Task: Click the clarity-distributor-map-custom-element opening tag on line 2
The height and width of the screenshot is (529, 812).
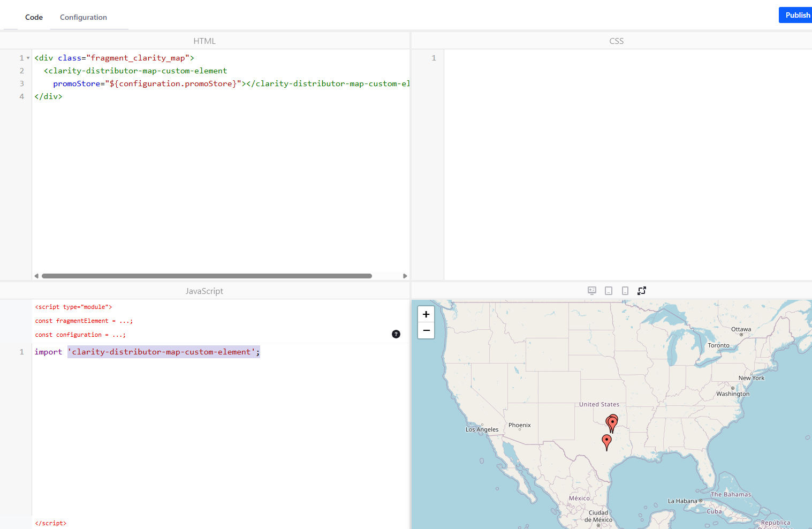Action: [135, 71]
